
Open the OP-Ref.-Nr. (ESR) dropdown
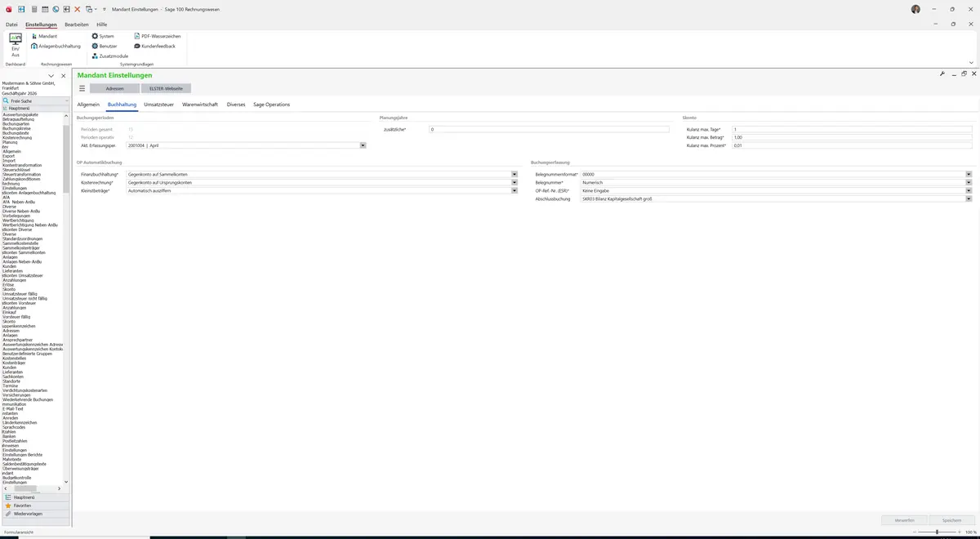[x=969, y=190]
